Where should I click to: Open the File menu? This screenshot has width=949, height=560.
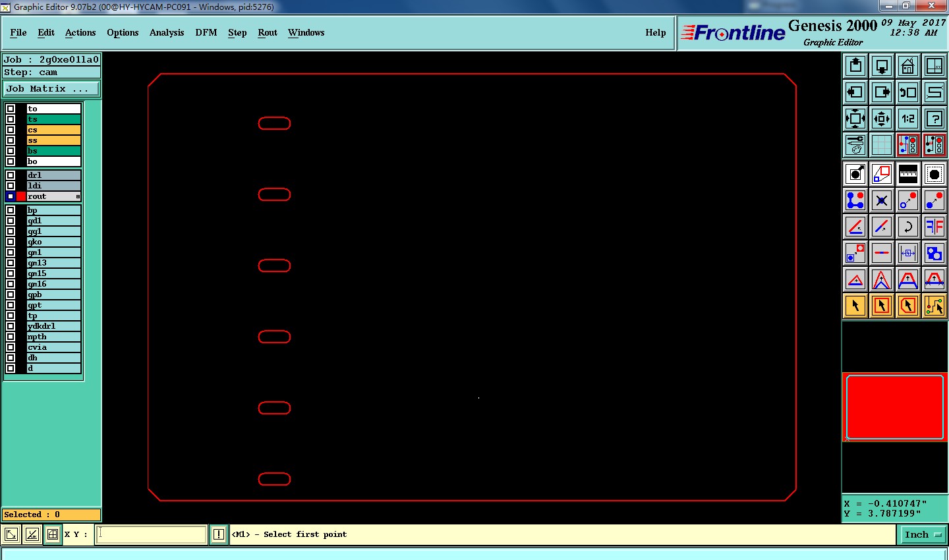pos(18,32)
